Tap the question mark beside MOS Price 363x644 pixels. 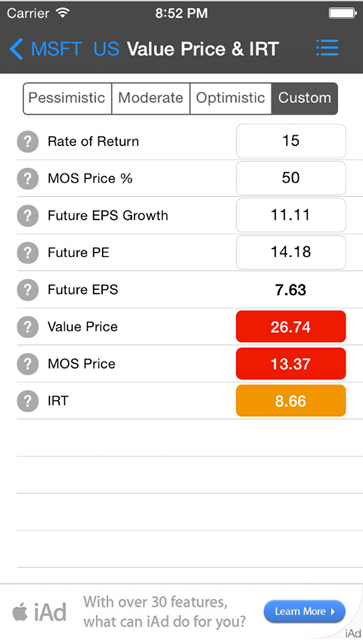[x=27, y=364]
